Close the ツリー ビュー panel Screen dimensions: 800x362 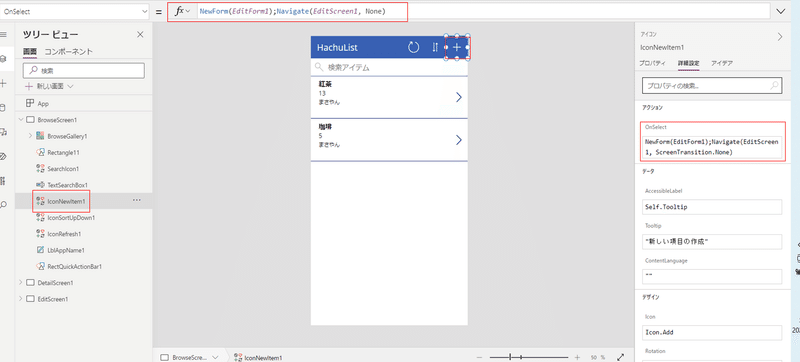pos(140,35)
